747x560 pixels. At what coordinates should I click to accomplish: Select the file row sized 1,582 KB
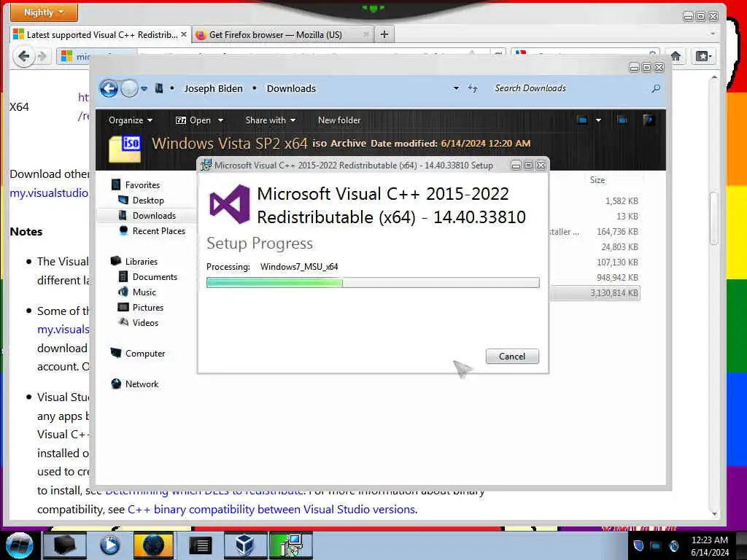tap(595, 201)
